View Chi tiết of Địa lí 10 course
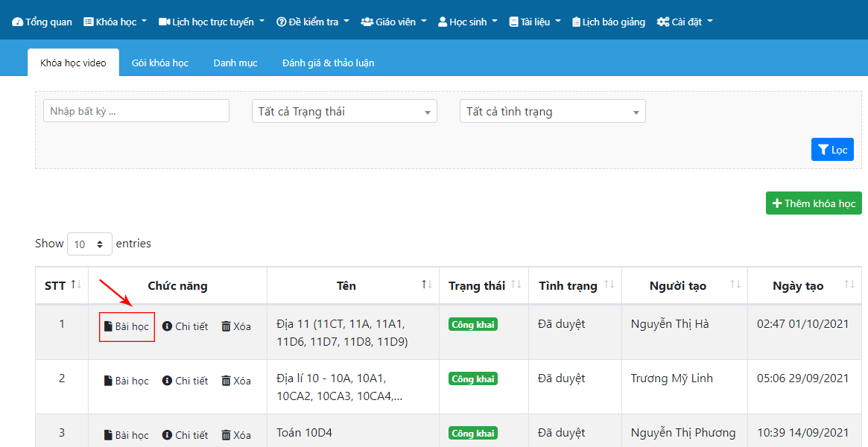This screenshot has width=868, height=447. (x=185, y=381)
